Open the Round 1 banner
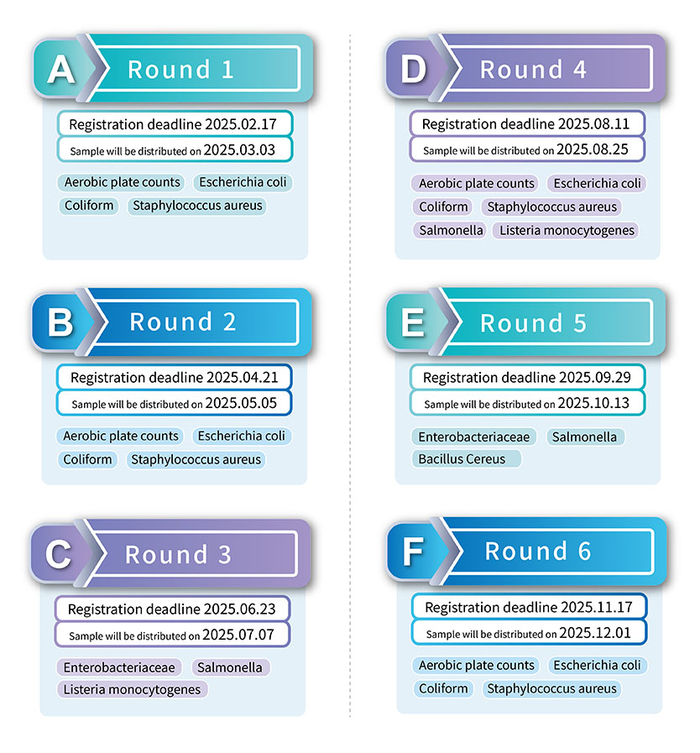 point(201,70)
